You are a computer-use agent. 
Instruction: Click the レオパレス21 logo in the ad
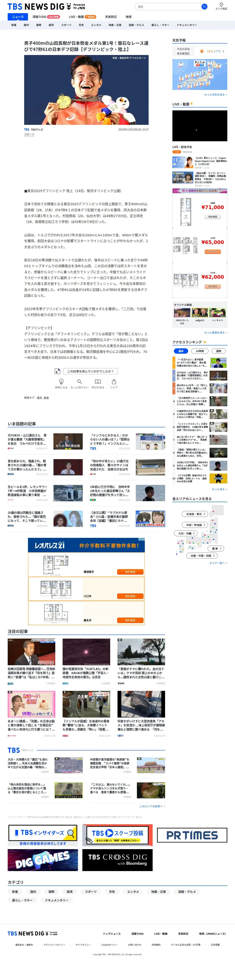[x=50, y=545]
